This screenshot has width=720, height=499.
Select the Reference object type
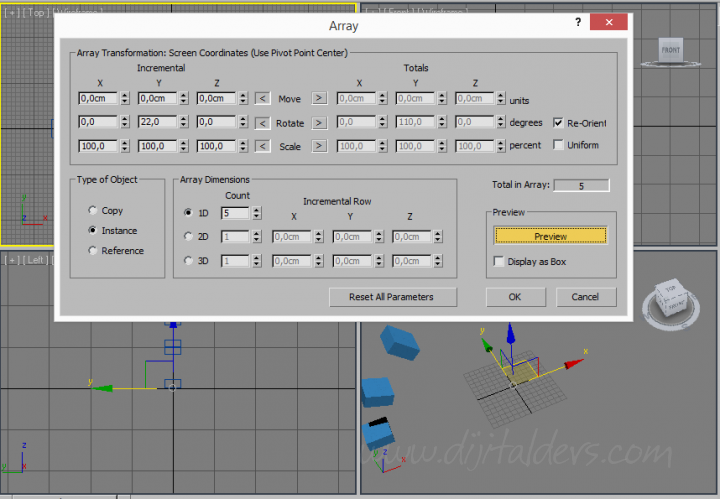click(x=94, y=251)
